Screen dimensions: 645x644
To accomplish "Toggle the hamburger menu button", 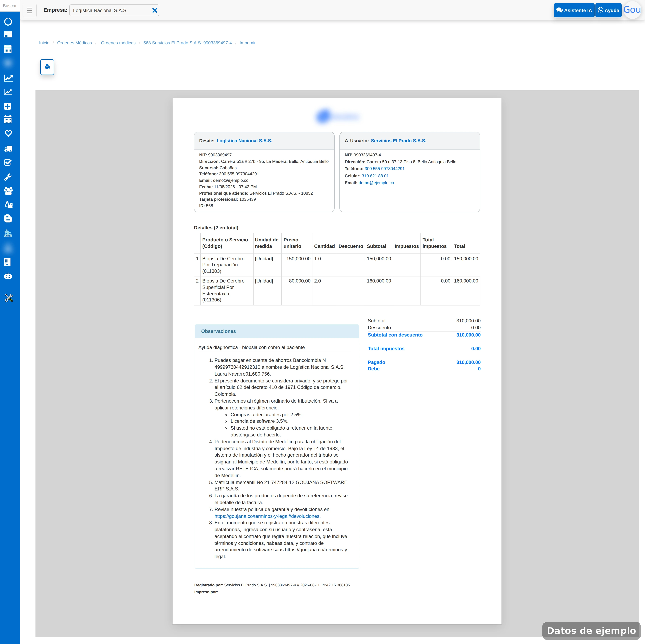I will [30, 10].
